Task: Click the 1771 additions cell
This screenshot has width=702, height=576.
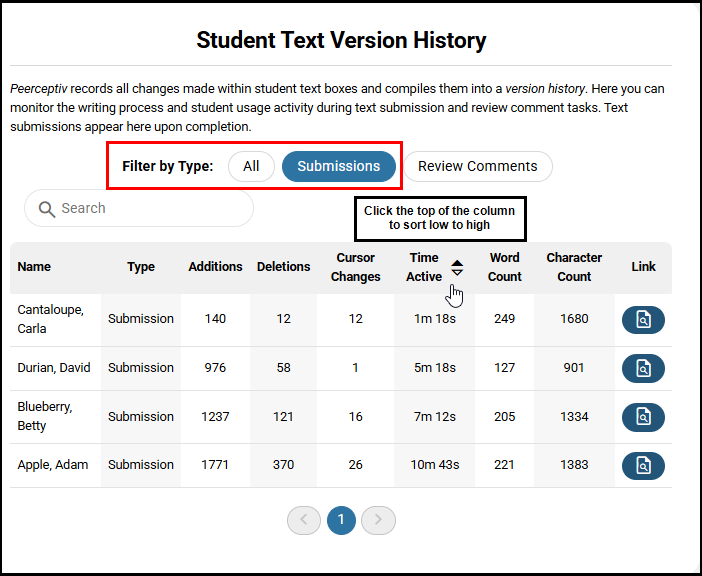Action: [215, 465]
